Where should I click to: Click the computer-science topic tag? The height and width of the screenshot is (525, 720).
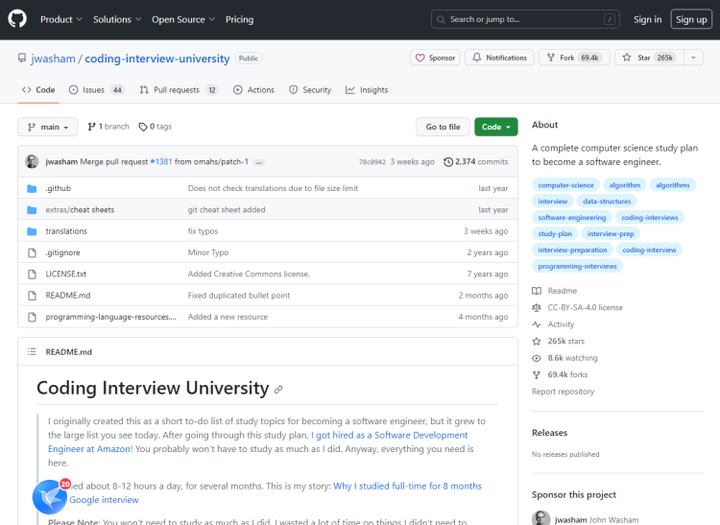[566, 185]
